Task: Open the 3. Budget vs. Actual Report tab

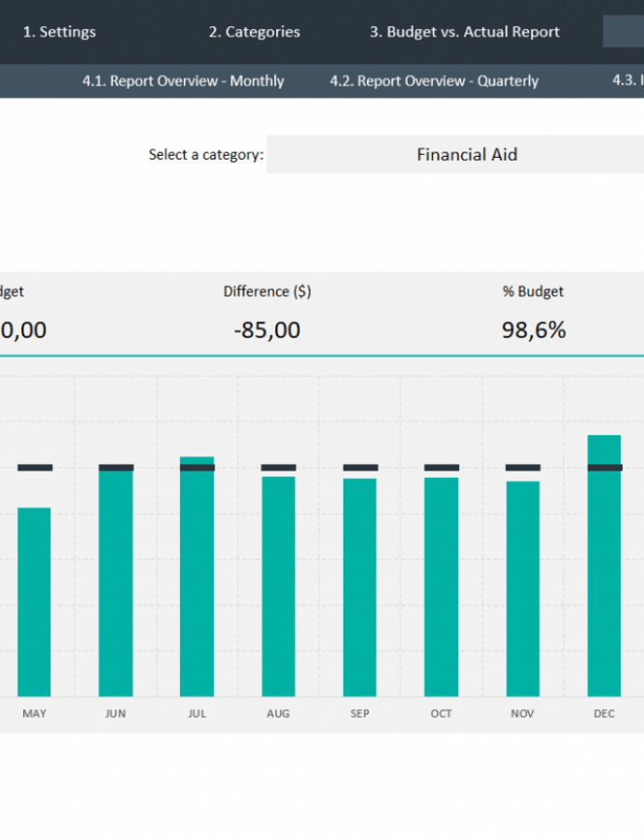Action: (x=464, y=32)
